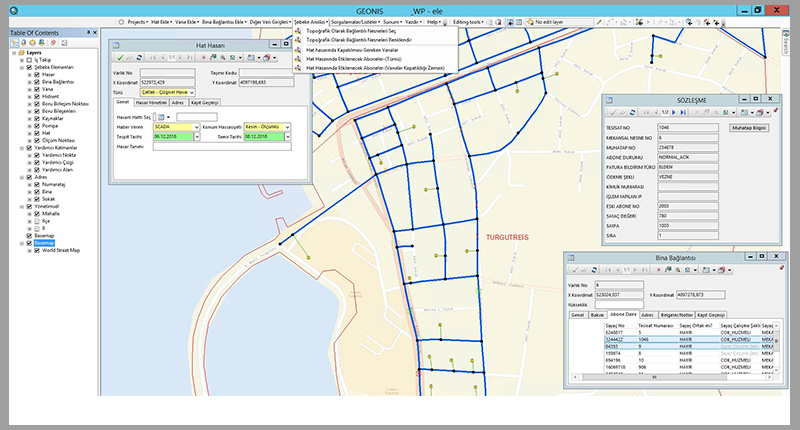This screenshot has height=430, width=800.
Task: Toggle the Hasar layer checkbox
Action: pyautogui.click(x=37, y=74)
